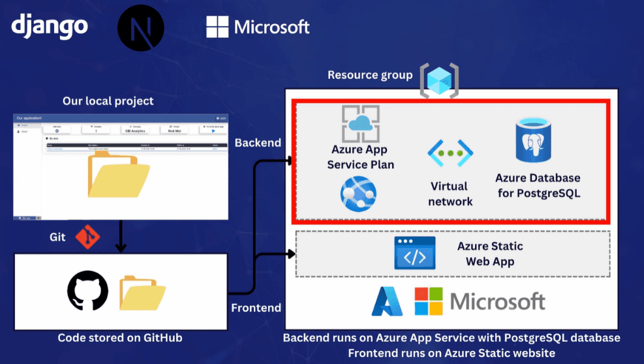The height and width of the screenshot is (364, 644).
Task: Select the Azure App Service Plan icon
Action: (361, 124)
